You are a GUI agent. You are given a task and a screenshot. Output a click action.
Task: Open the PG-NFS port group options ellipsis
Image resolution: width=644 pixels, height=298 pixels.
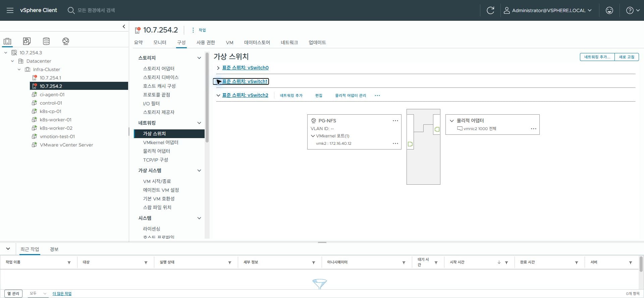395,121
